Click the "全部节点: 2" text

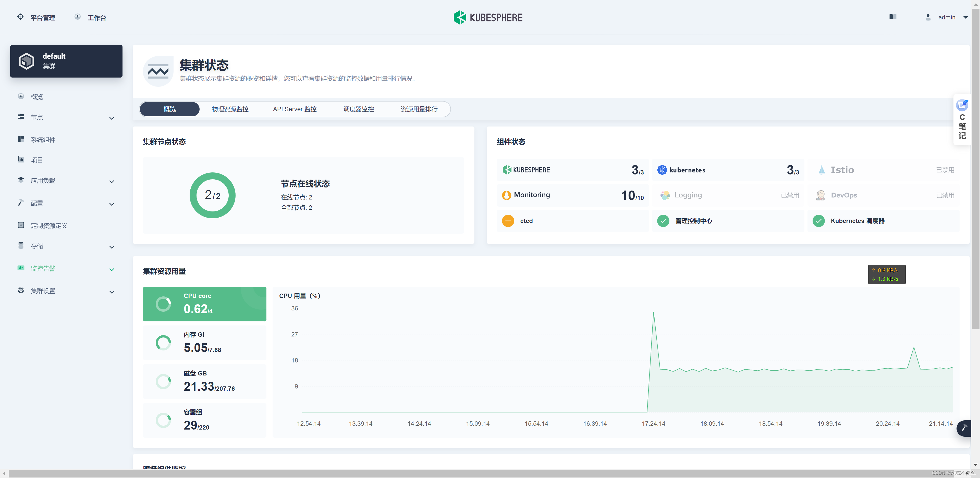pyautogui.click(x=296, y=208)
